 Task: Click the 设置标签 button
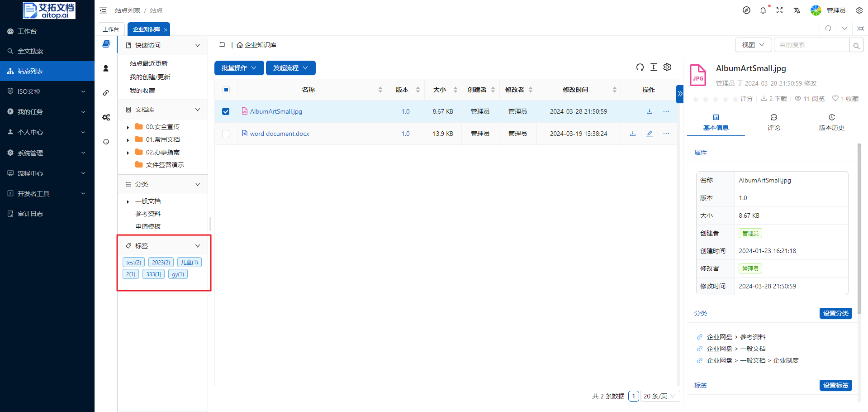coord(835,385)
